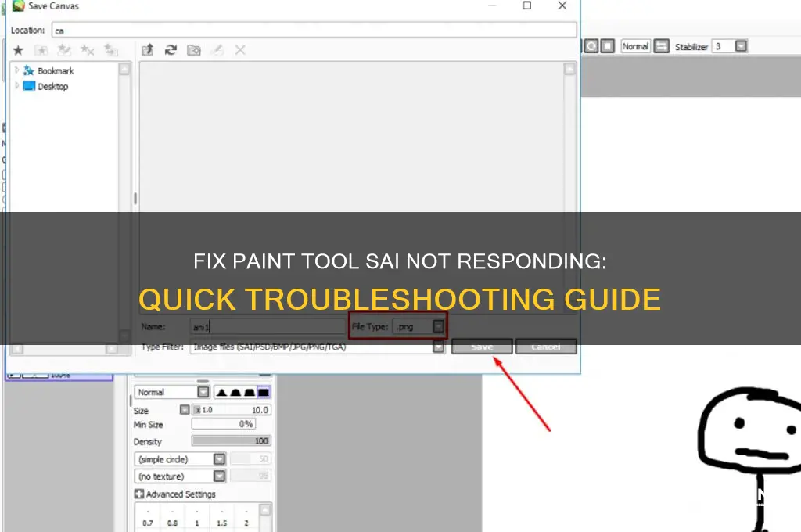Click the file Name input field
This screenshot has height=532, width=801.
267,326
